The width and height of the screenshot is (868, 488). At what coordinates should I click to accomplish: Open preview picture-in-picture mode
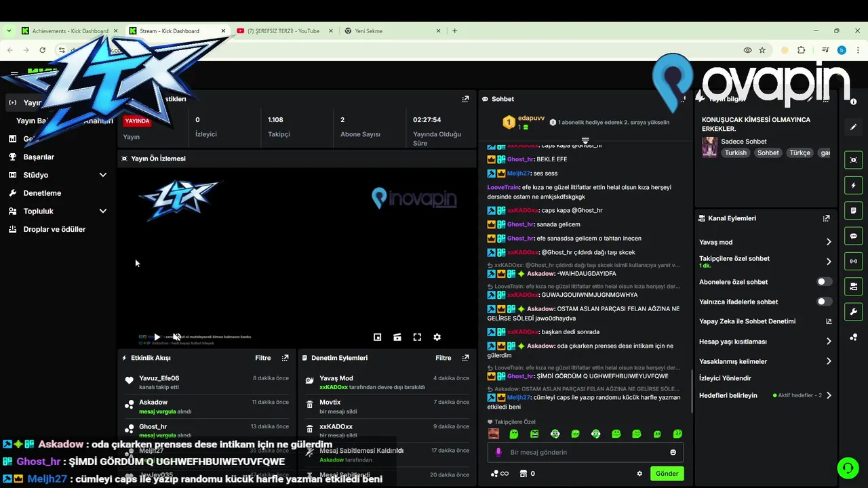[x=378, y=337]
